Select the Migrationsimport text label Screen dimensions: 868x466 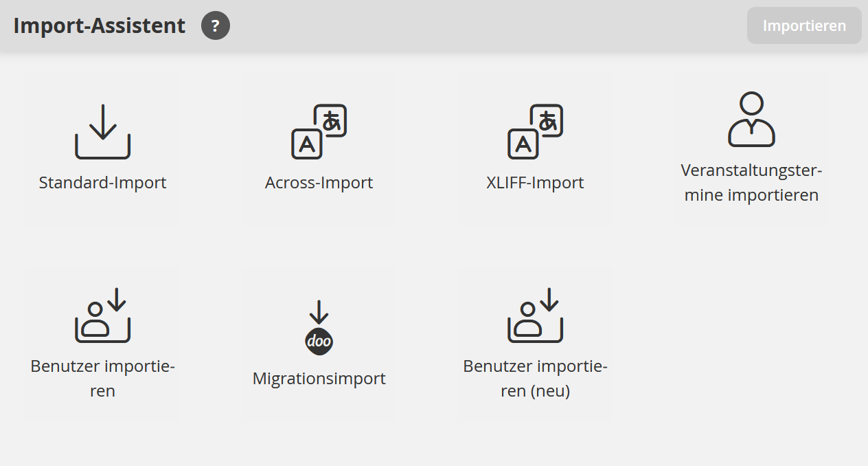[x=319, y=378]
